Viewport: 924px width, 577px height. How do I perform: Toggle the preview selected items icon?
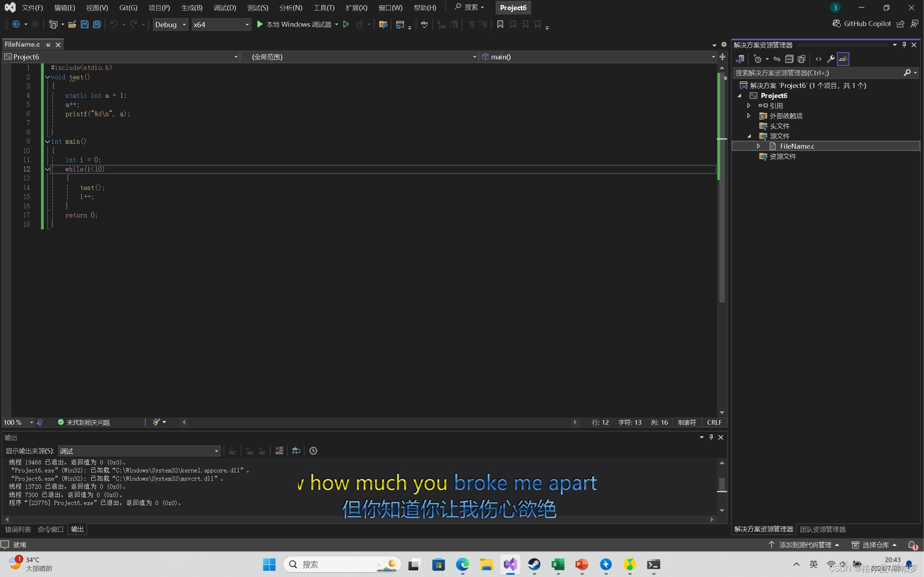coord(843,59)
